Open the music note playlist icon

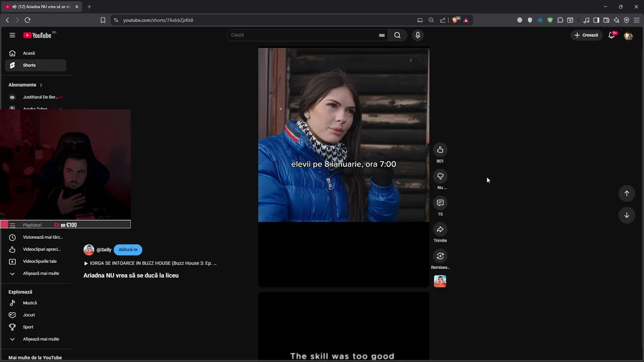(x=586, y=20)
